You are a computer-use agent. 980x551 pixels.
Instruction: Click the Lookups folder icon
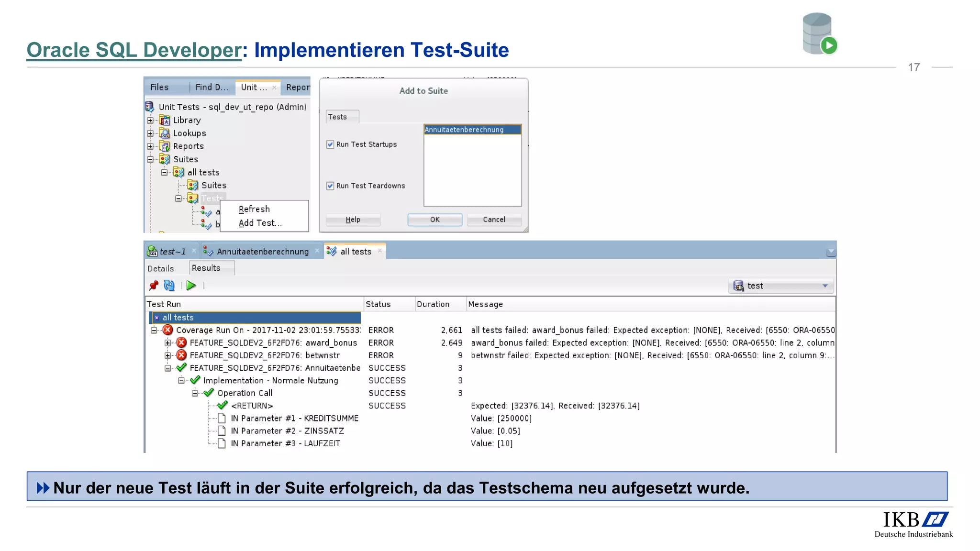[165, 133]
